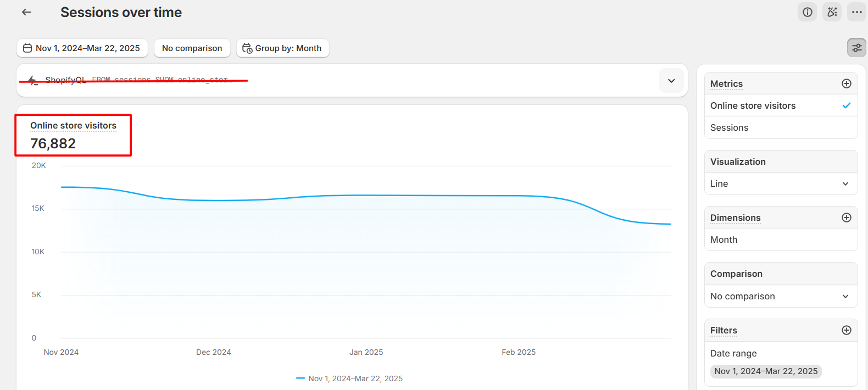
Task: Click the date range filter chip
Action: click(765, 371)
